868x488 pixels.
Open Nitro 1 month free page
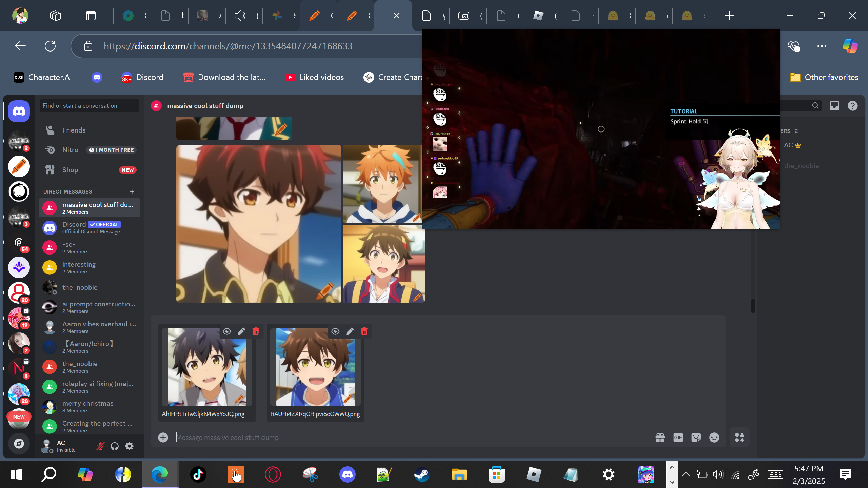pos(90,150)
